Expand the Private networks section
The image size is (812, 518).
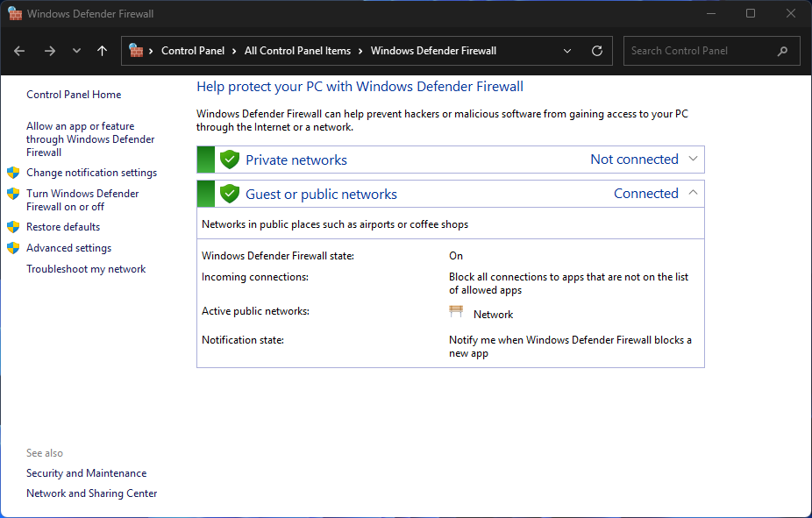[693, 160]
